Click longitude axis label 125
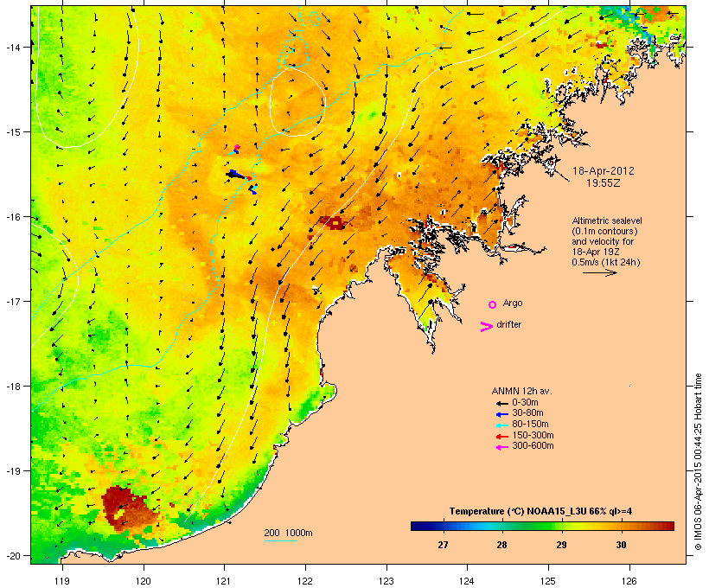This screenshot has width=709, height=588. [548, 581]
